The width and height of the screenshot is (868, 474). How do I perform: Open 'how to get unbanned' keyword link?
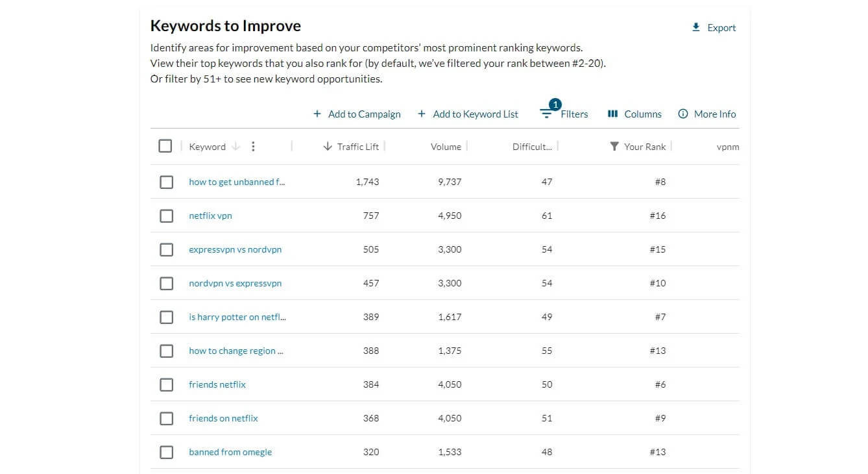tap(237, 182)
